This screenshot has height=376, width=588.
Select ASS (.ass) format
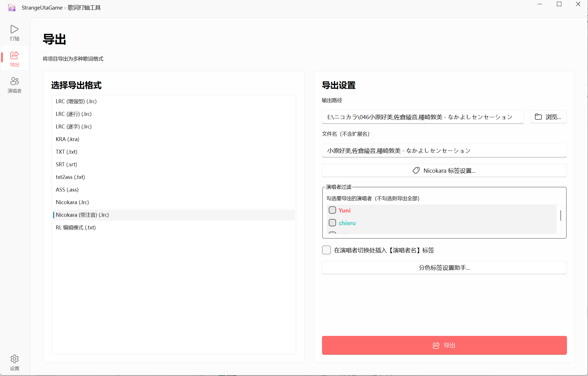pyautogui.click(x=174, y=190)
